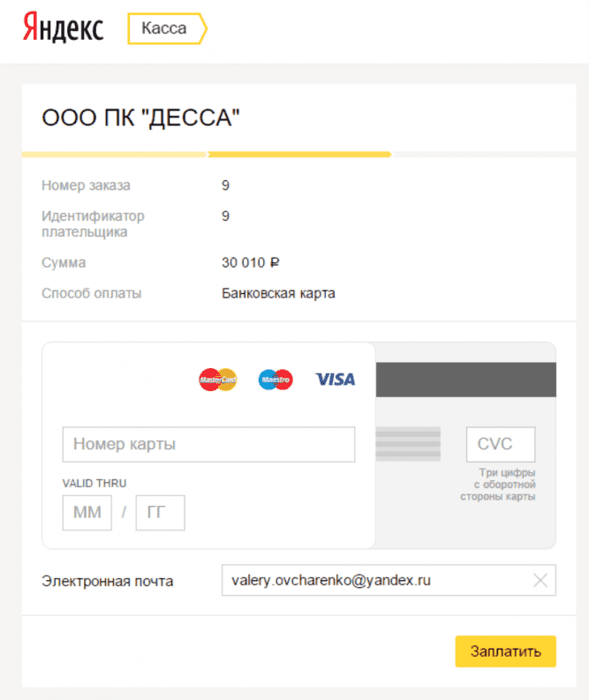589x700 pixels.
Task: Click the ООО ПК "ДЕССА" heading
Action: click(x=140, y=118)
